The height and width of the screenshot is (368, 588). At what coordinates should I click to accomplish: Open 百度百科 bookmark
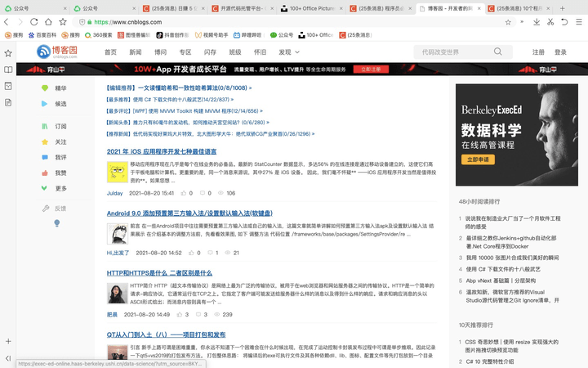42,35
